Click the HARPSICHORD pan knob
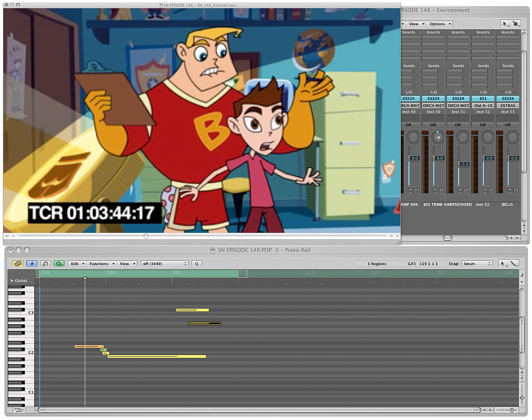The height and width of the screenshot is (420, 532). (463, 137)
